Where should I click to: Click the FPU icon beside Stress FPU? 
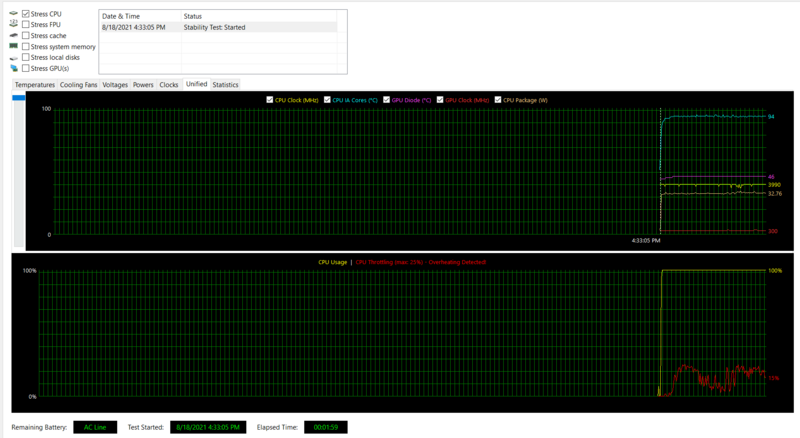13,25
